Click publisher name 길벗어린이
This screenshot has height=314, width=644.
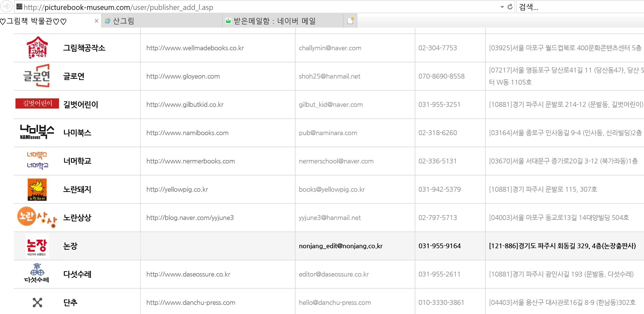[x=81, y=104]
